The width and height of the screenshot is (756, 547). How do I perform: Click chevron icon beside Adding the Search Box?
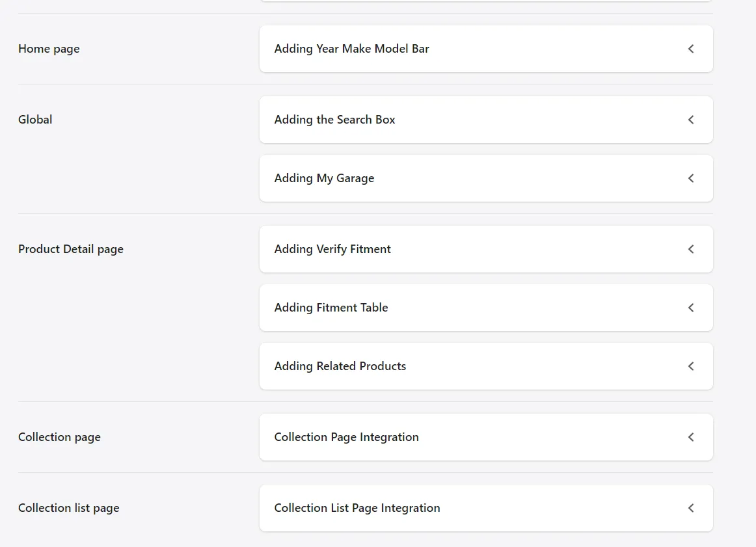click(x=691, y=120)
